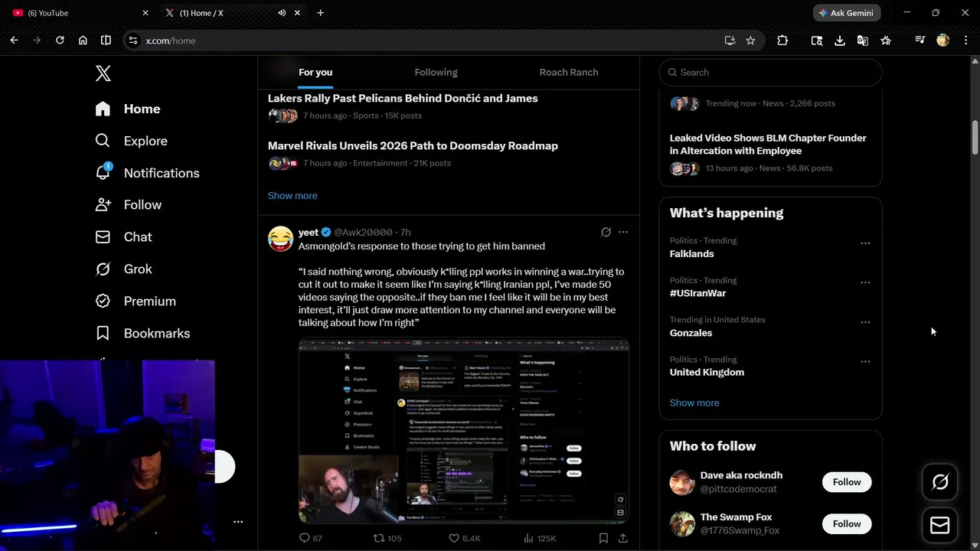Open the browser extensions icon

point(782,41)
